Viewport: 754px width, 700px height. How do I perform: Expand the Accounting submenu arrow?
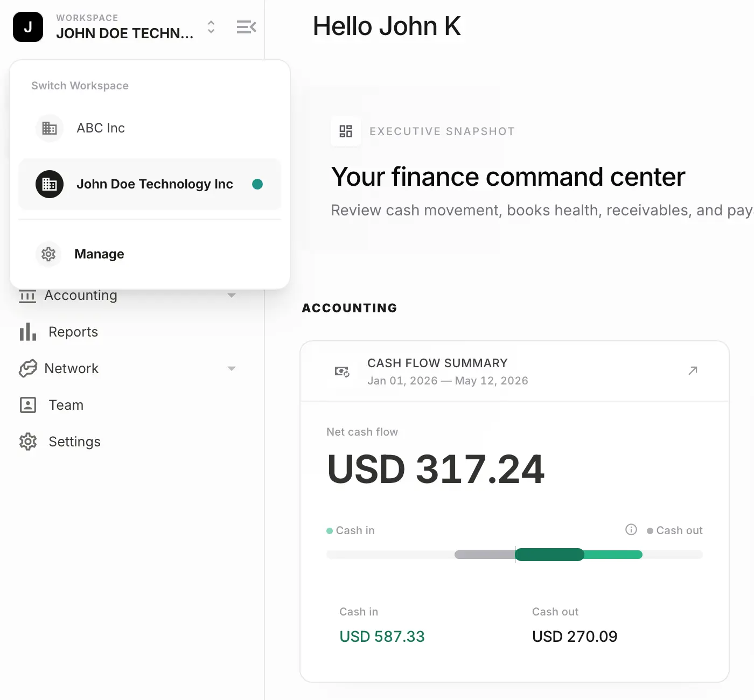232,295
